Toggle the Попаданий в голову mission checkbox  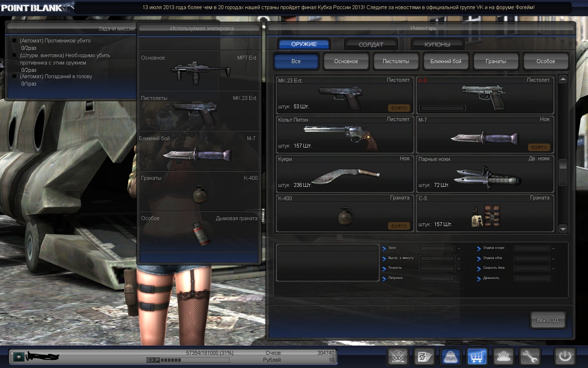(14, 76)
